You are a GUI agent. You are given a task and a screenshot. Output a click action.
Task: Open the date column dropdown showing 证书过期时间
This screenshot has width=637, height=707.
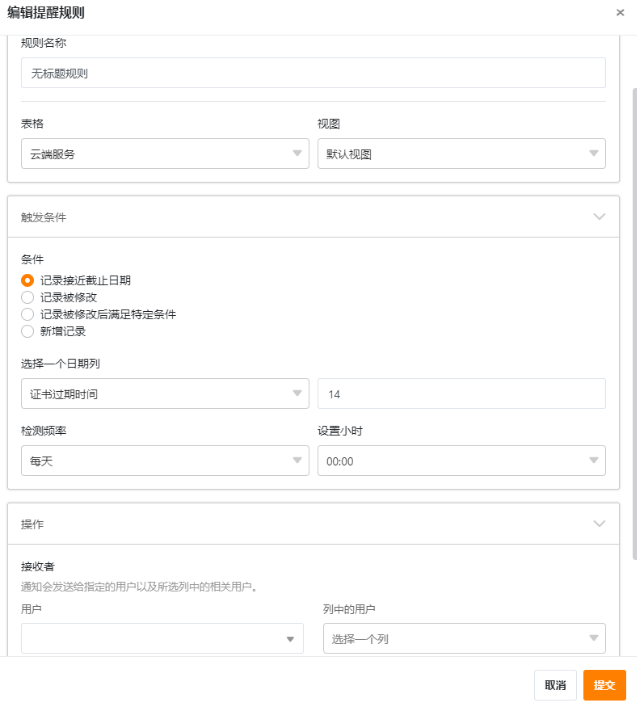165,394
